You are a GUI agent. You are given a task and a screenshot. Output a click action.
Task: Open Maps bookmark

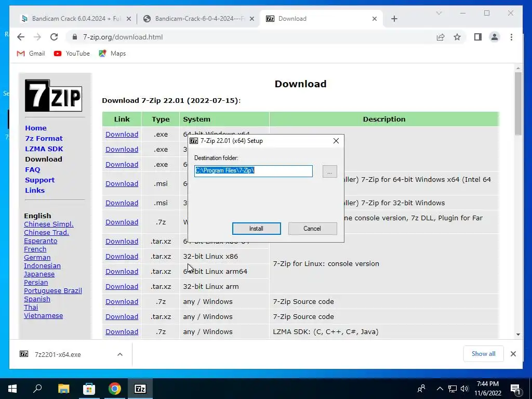(112, 54)
